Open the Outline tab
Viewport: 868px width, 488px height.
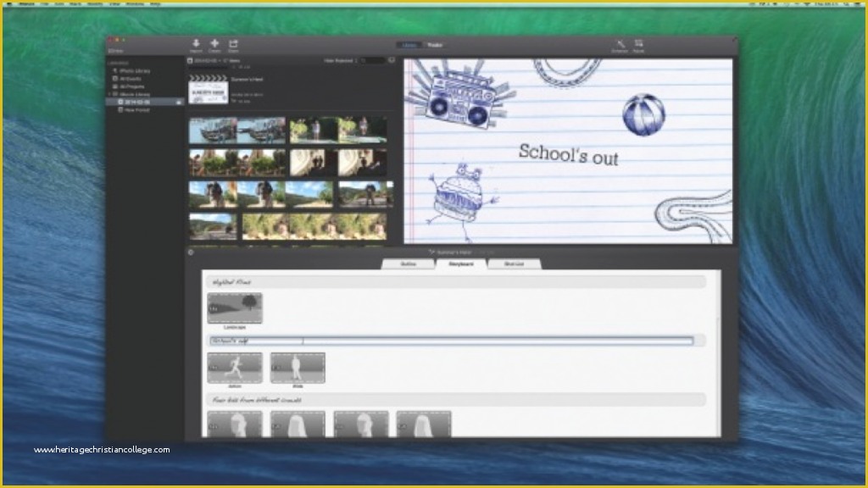[408, 264]
